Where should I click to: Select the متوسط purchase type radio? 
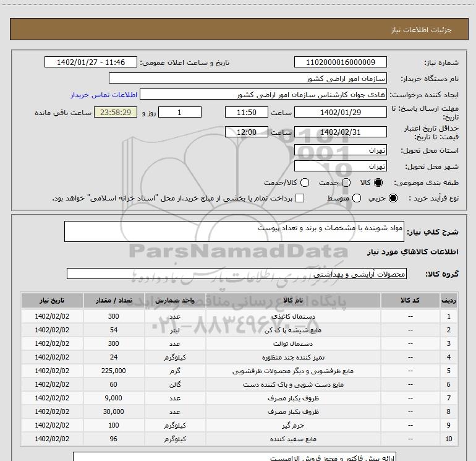click(x=357, y=198)
